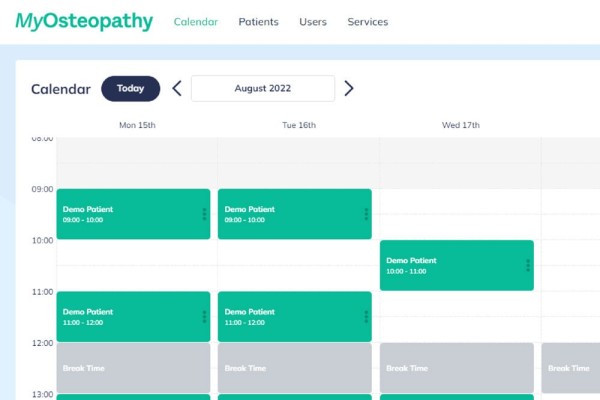Select Tuesday 11:00 - 12:00 Demo Patient appointment
Screen dimensions: 600x400
point(295,317)
